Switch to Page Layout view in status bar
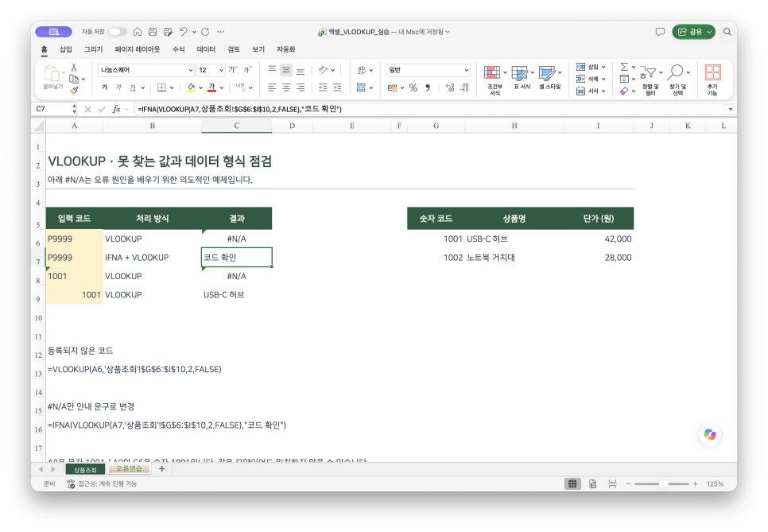Screen dimensions: 768x532 592,484
